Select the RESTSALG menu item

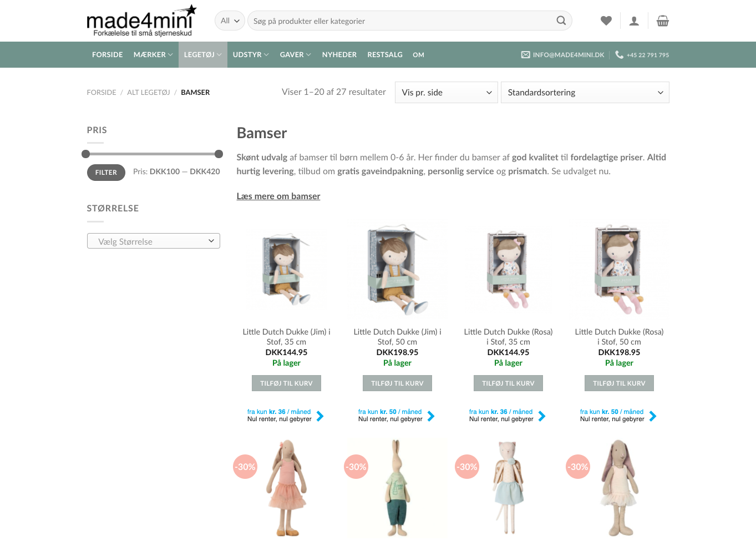click(x=385, y=55)
